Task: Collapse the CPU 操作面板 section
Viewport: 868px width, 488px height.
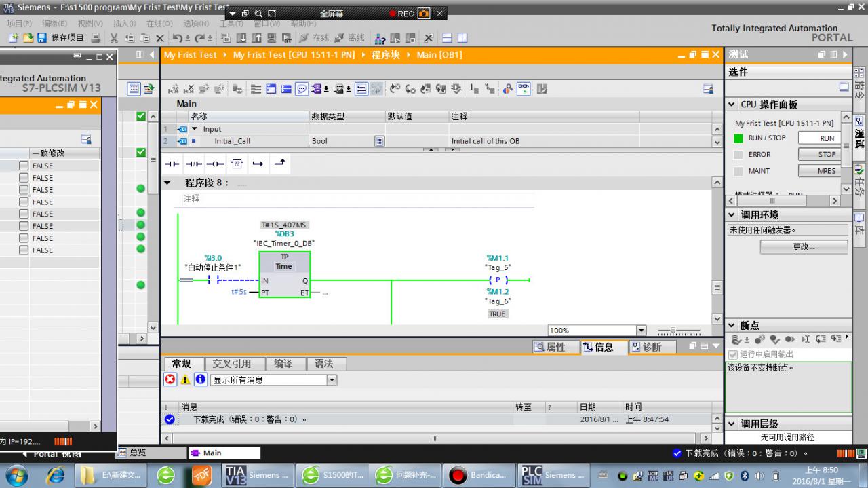Action: [732, 105]
